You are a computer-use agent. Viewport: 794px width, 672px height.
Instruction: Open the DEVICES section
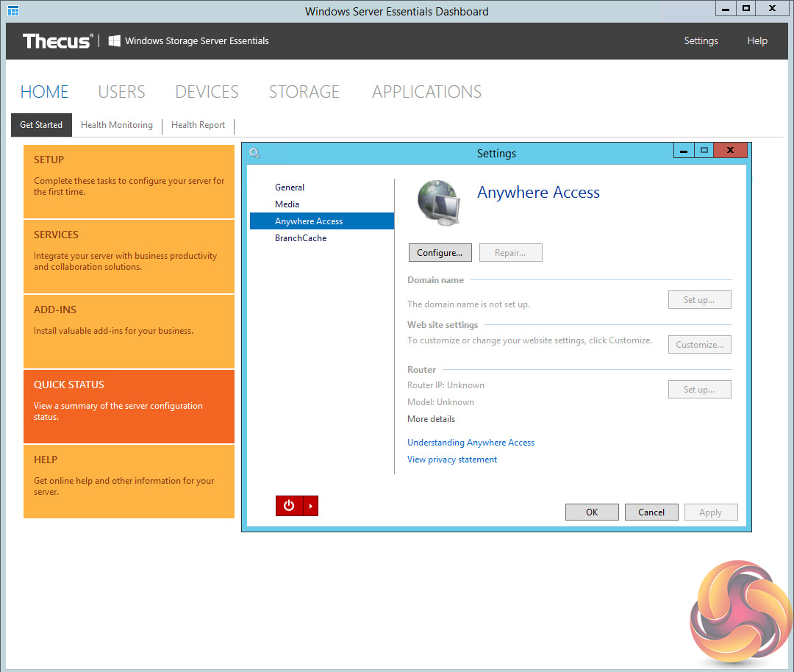point(207,92)
